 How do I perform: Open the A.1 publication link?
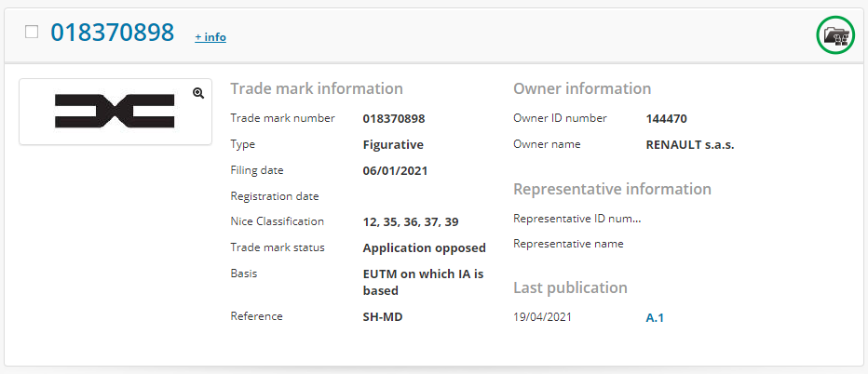[654, 317]
